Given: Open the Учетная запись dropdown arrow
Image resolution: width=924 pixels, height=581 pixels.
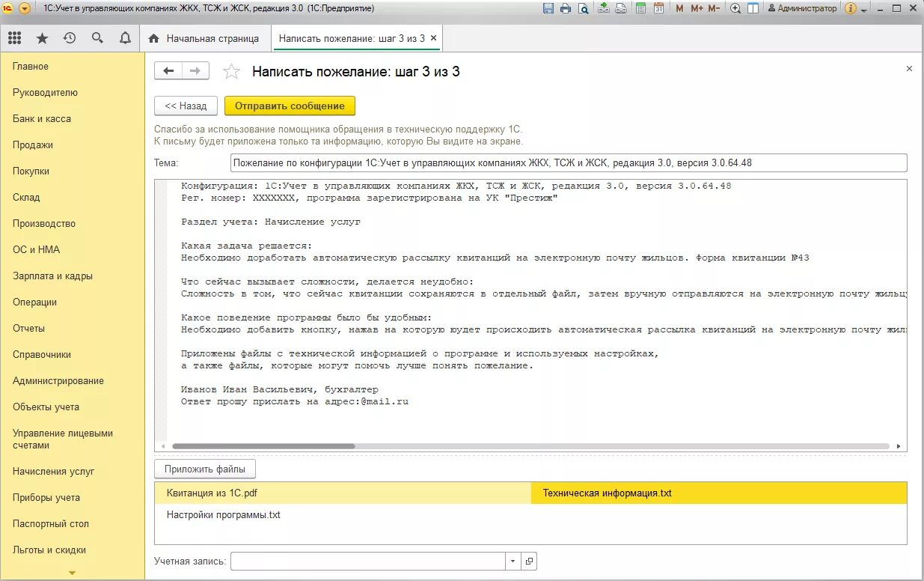Looking at the screenshot, I should point(513,561).
